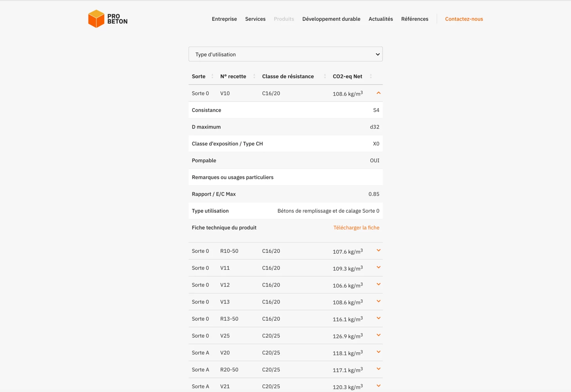This screenshot has width=571, height=392.
Task: Open the Entreprise menu item
Action: tap(224, 19)
